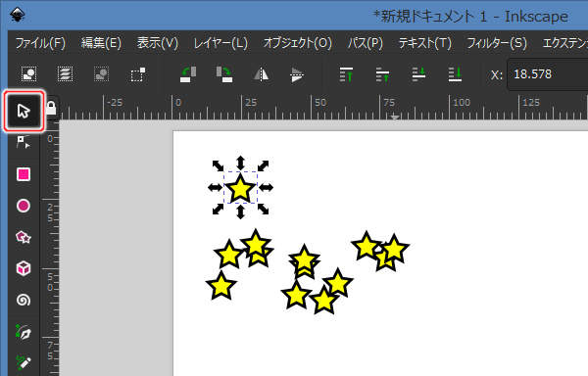Open the ファイル(F) menu
The image size is (588, 376).
(x=40, y=43)
